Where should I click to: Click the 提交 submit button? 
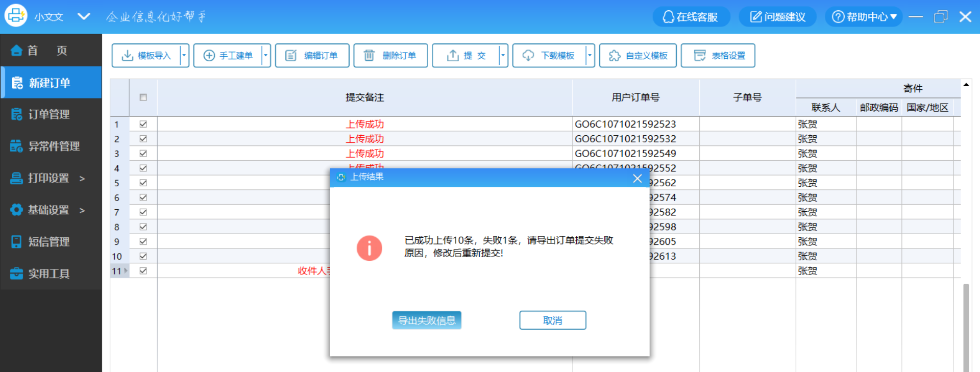(465, 56)
